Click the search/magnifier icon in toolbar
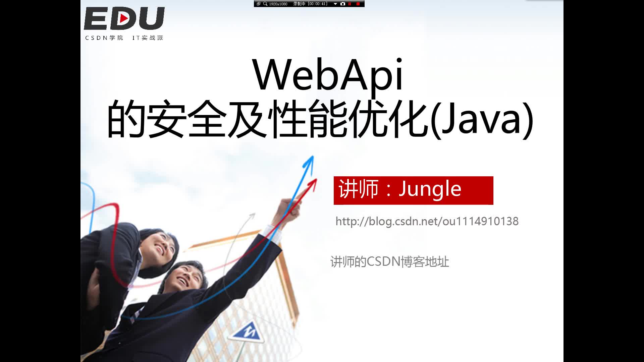Viewport: 644px width, 362px height. coord(265,4)
